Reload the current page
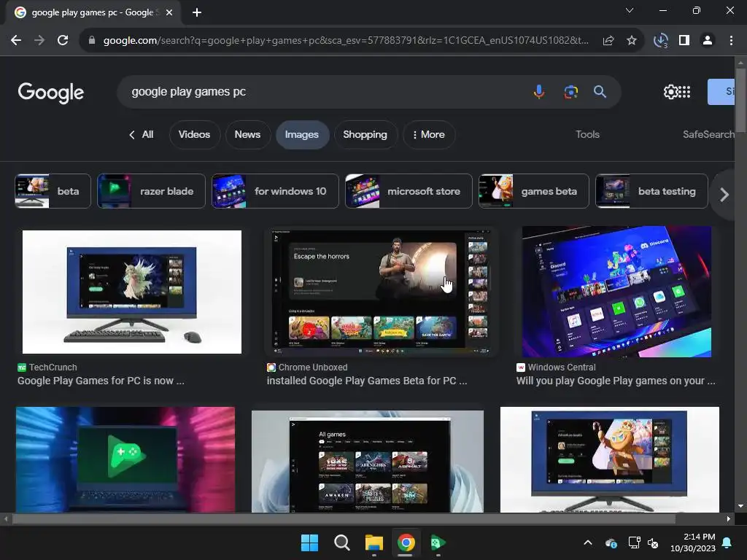Viewport: 747px width, 560px height. pos(63,41)
